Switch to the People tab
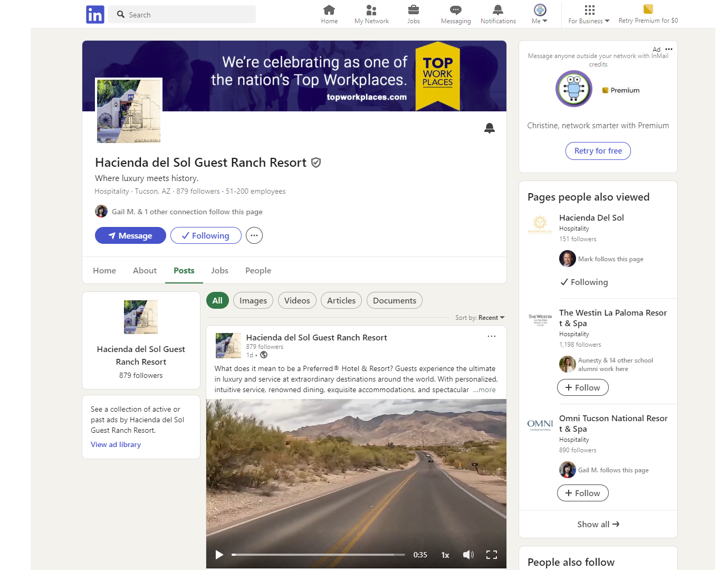Viewport: 728px width, 570px height. pos(258,270)
